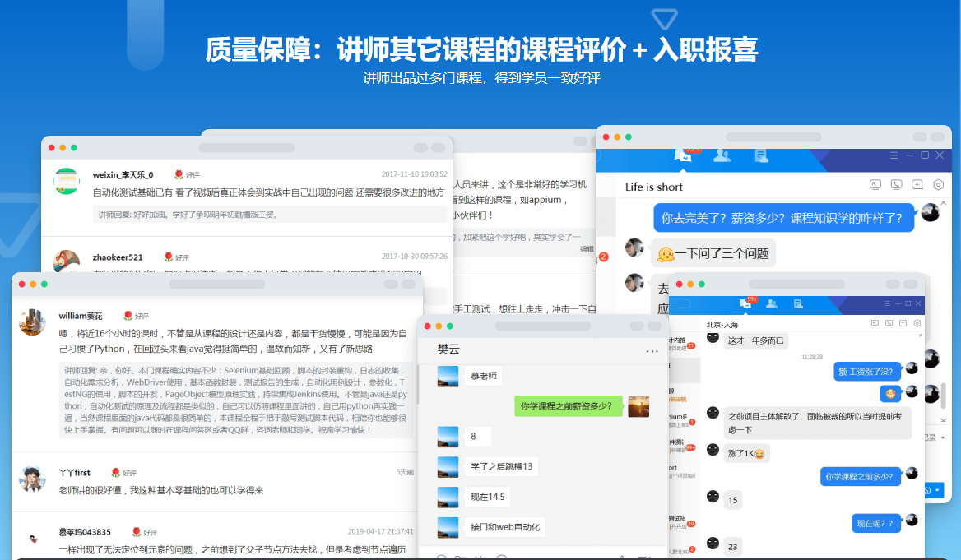961x560 pixels.
Task: Click the green bubble 你学课程之前薪资多少?
Action: tap(568, 405)
